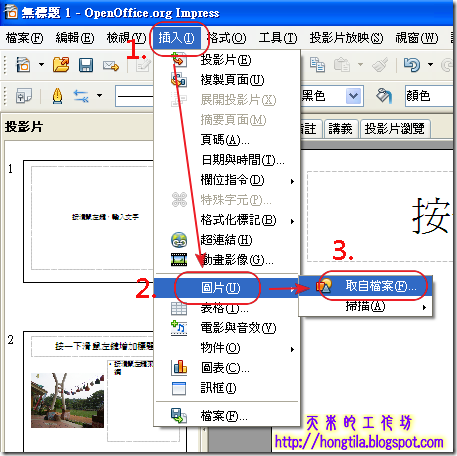Choose 取自檔案 from the picture submenu
Viewport: 457px width, 456px height.
[x=366, y=286]
